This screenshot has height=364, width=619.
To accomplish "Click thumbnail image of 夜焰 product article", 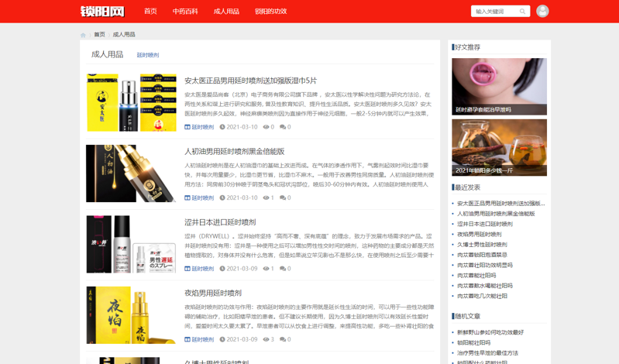I will pos(131,315).
